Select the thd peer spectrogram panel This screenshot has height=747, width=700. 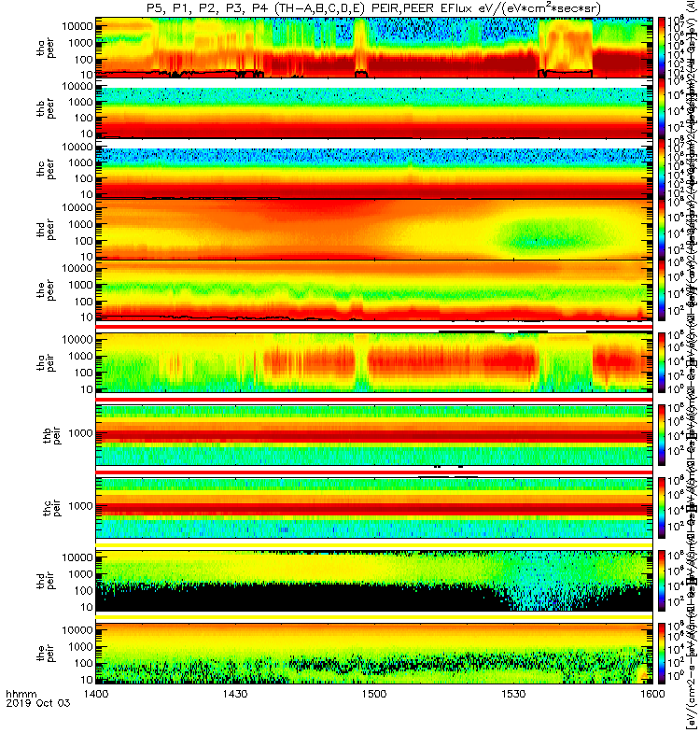coord(374,229)
